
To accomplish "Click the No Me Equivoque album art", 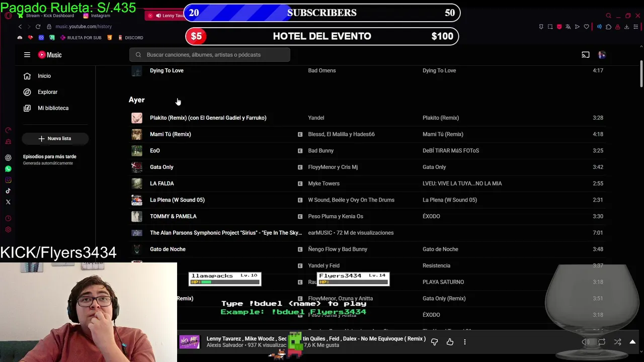I will click(x=190, y=342).
